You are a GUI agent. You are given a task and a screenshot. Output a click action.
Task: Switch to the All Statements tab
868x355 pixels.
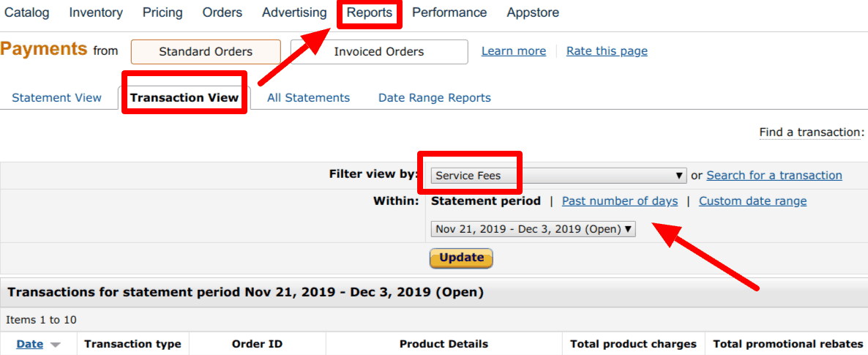pyautogui.click(x=308, y=97)
